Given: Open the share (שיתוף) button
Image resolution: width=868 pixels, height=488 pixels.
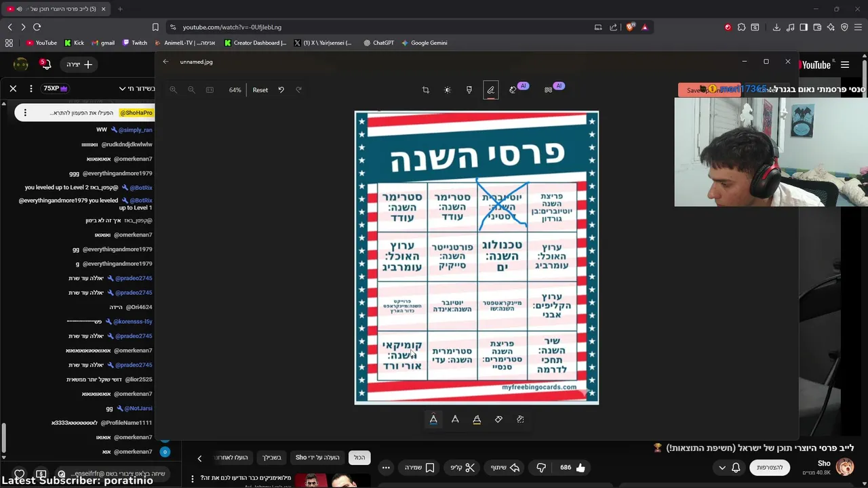Looking at the screenshot, I should pos(505,468).
